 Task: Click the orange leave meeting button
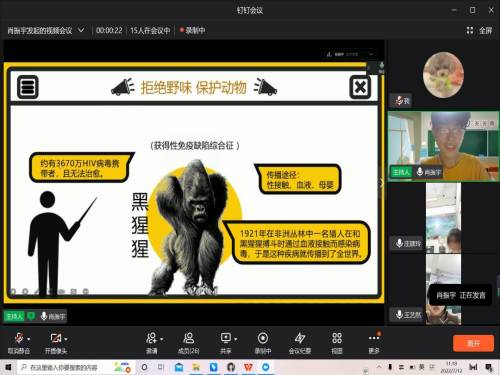click(473, 343)
